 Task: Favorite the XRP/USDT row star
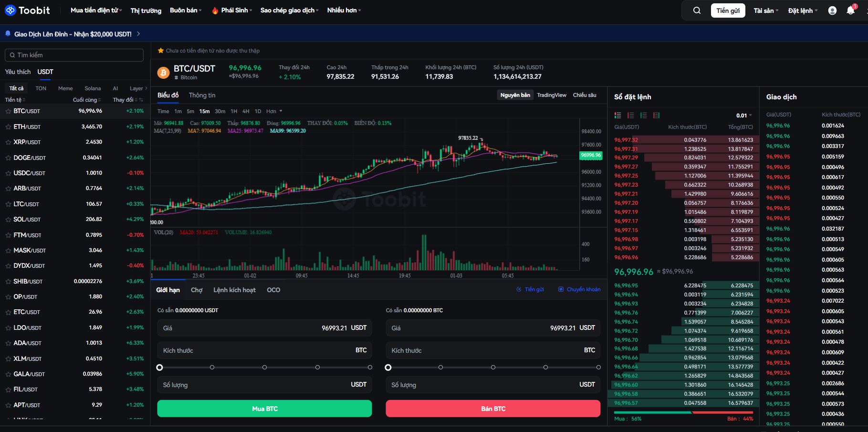coord(8,142)
